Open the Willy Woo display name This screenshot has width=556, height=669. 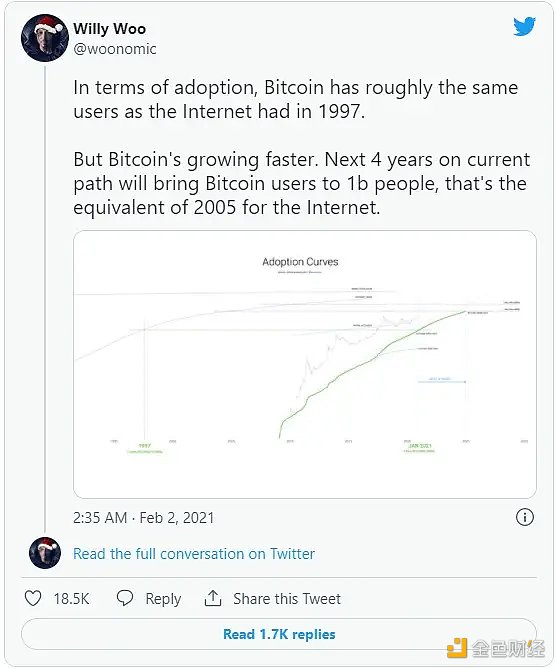coord(110,29)
